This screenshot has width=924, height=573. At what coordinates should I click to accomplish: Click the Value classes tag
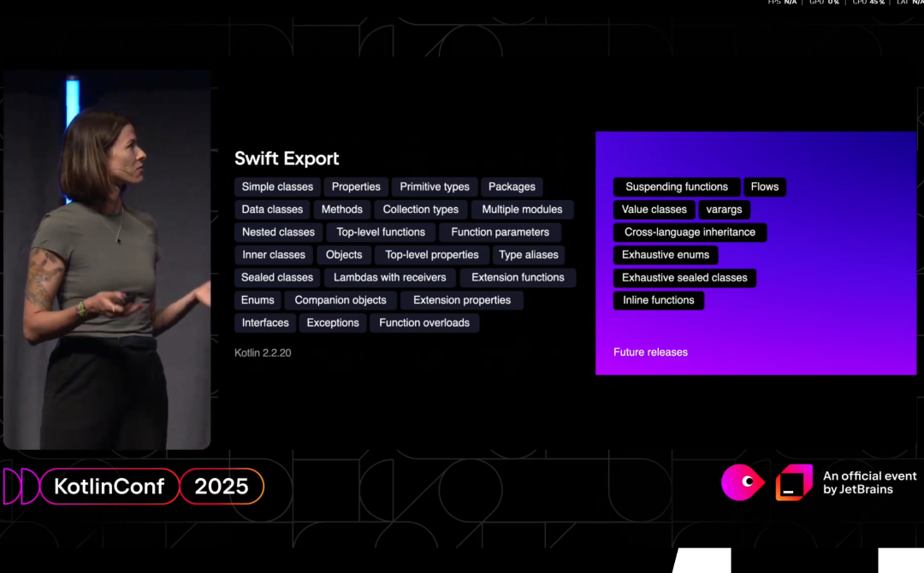click(x=654, y=210)
